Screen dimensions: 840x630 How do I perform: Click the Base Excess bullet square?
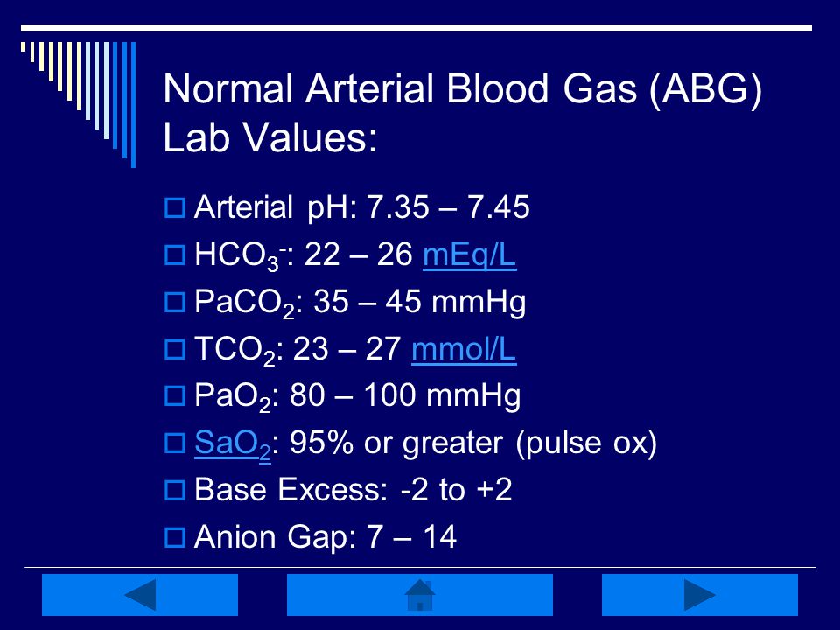(174, 490)
